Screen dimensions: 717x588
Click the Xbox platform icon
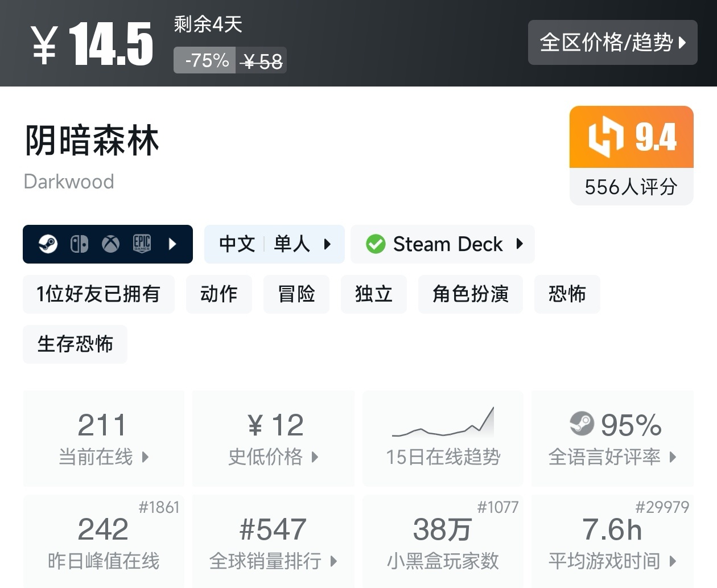[x=110, y=244]
